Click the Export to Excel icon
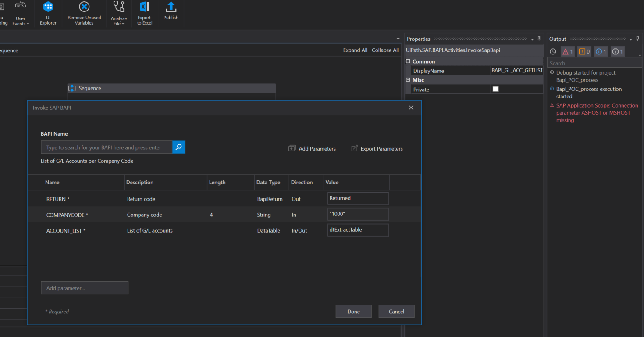Image resolution: width=644 pixels, height=337 pixels. tap(144, 7)
